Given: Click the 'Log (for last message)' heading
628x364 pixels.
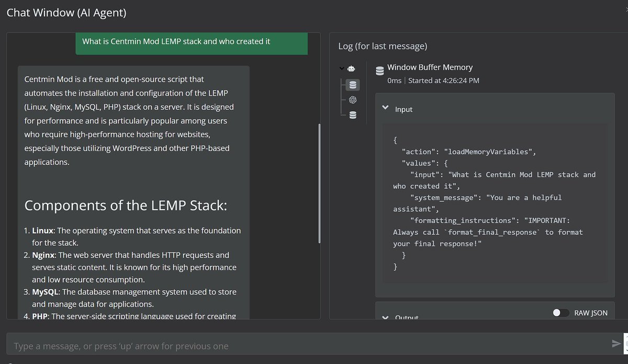Looking at the screenshot, I should click(x=383, y=46).
